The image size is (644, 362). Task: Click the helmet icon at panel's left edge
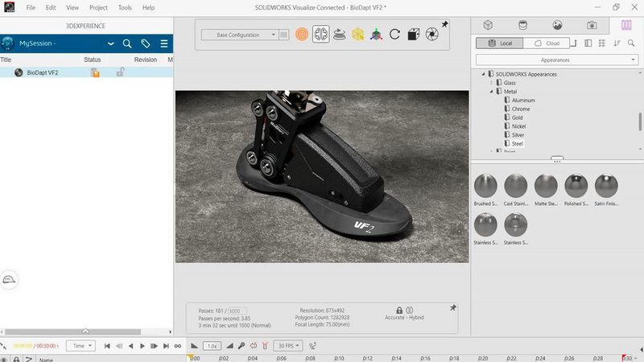click(x=9, y=280)
